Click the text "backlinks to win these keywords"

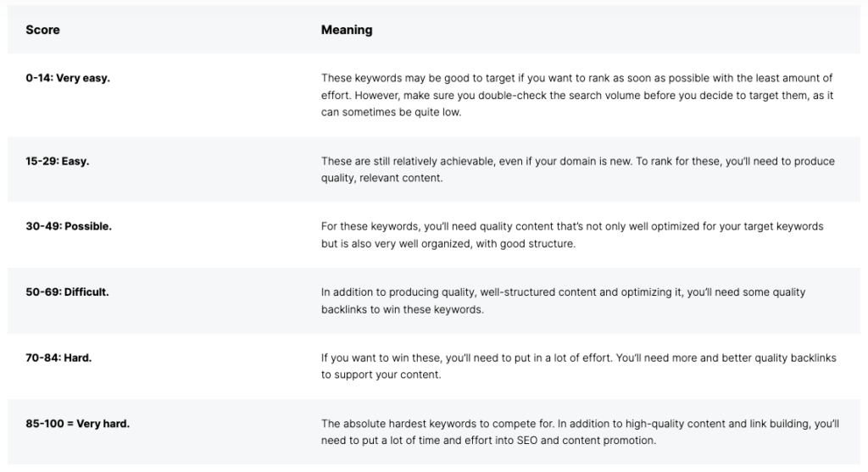pos(402,309)
